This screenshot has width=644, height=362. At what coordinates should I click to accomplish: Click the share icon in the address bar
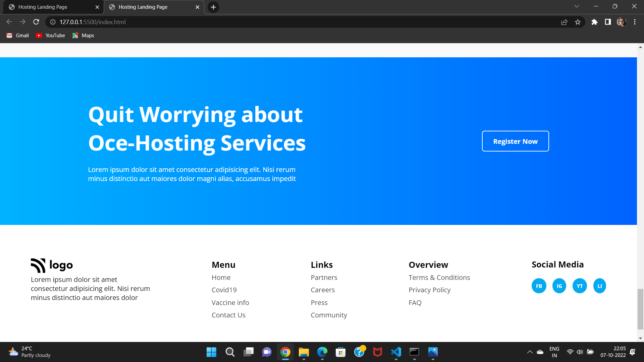coord(565,22)
